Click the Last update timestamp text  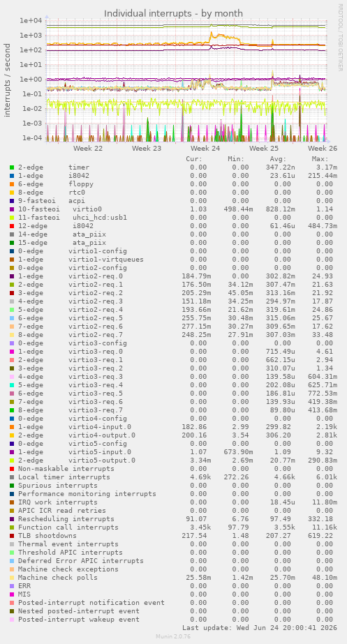coord(260,627)
